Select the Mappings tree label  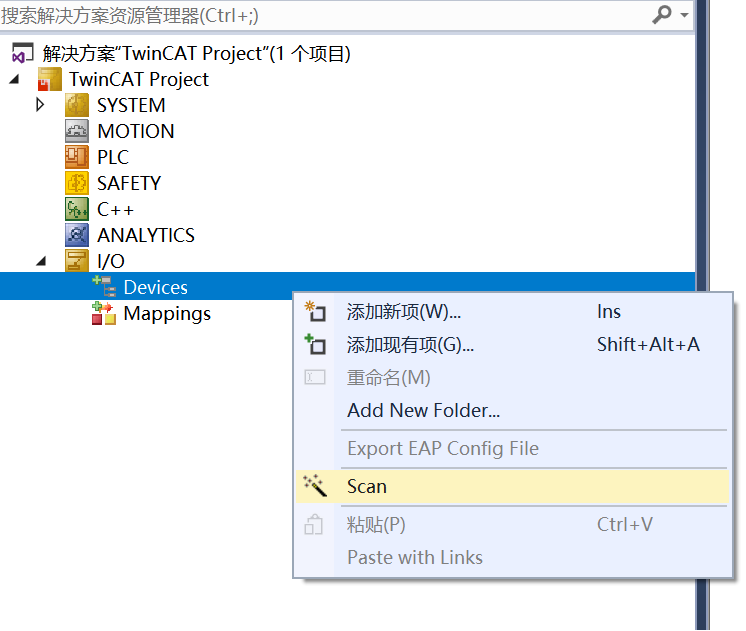(x=167, y=314)
